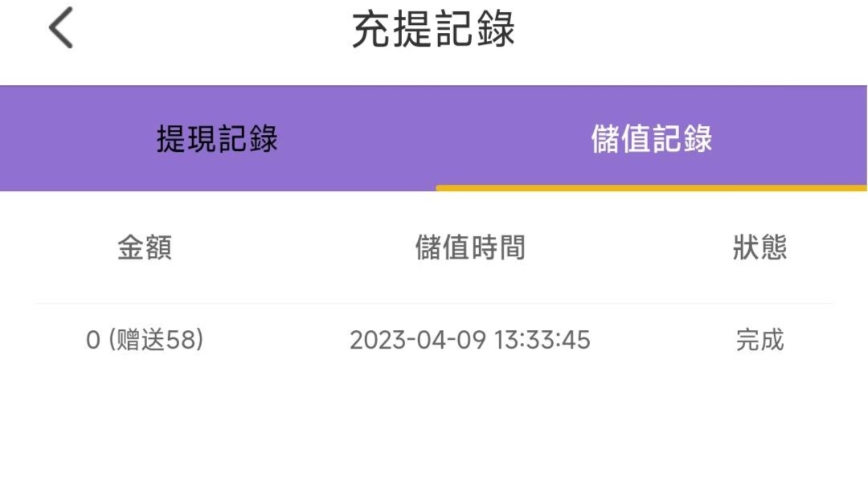Click the character 提 in 提現記錄 tab

tap(171, 139)
